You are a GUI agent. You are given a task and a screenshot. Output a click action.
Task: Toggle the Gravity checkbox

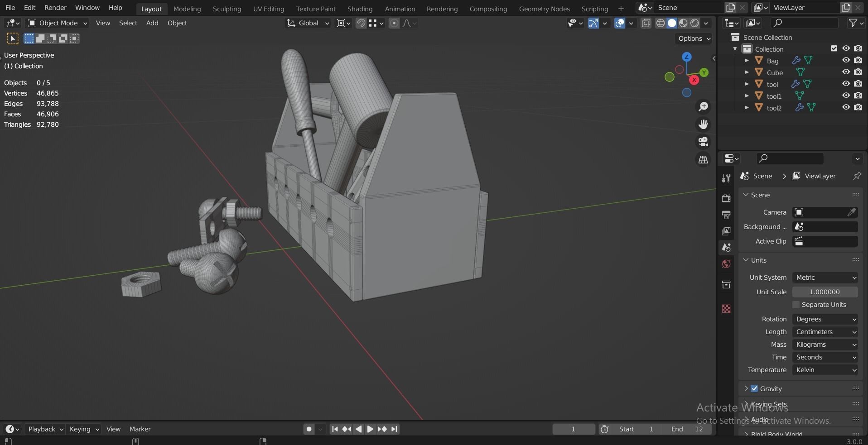point(754,388)
